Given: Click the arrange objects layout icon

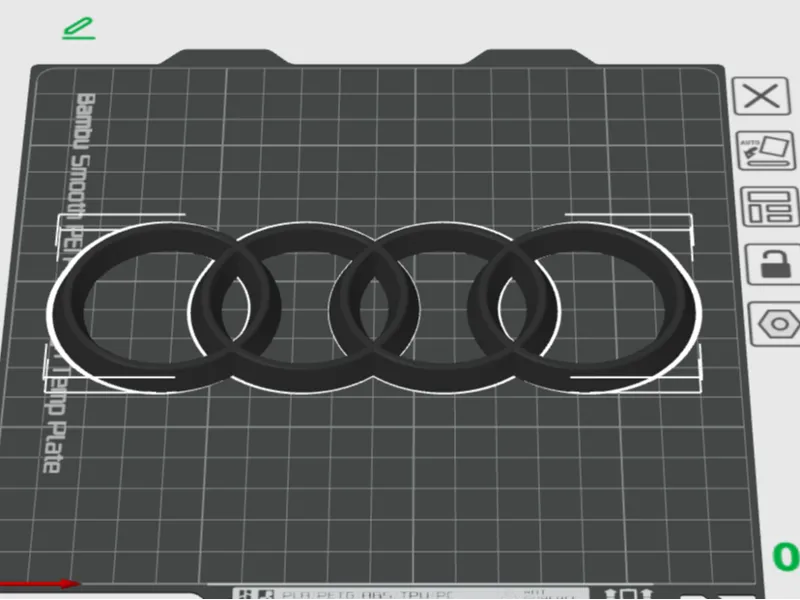Looking at the screenshot, I should [x=769, y=207].
